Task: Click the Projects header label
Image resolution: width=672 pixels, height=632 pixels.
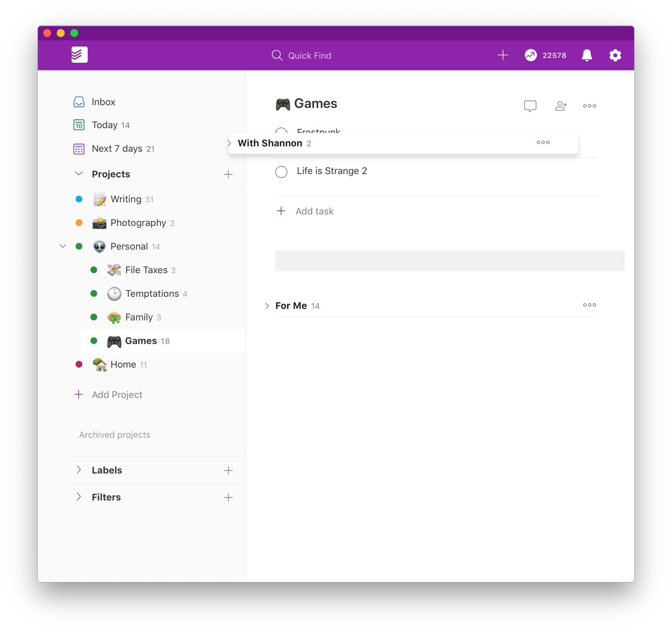Action: tap(111, 174)
